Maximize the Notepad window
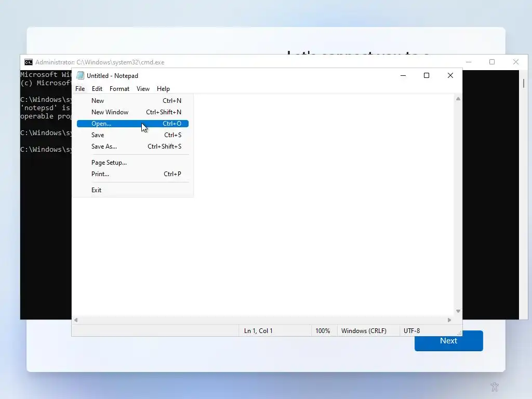532x399 pixels. coord(427,76)
